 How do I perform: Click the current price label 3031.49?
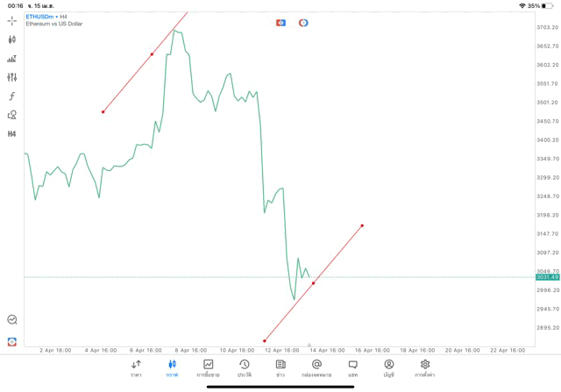click(547, 277)
